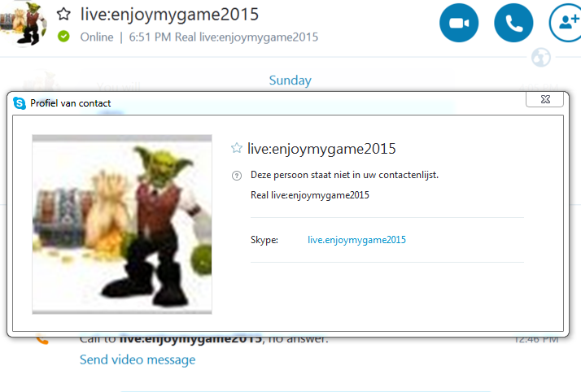Click the green online status icon

[x=63, y=37]
